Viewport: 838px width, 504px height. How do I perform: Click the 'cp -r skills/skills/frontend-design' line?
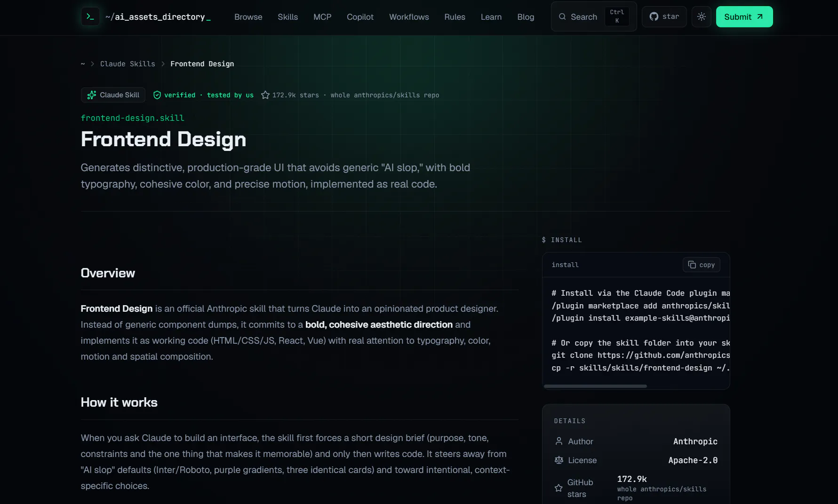(x=641, y=368)
